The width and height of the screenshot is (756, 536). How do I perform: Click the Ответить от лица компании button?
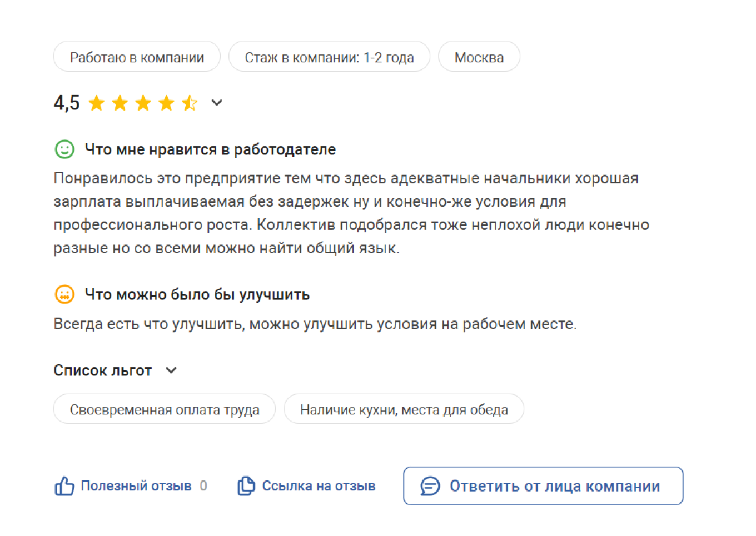click(543, 485)
